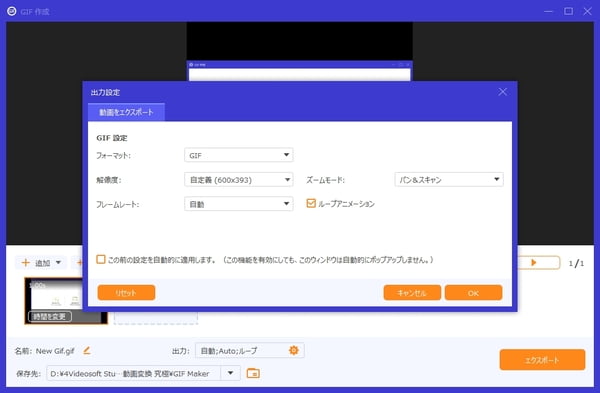Click the 1/1 page counter text
Viewport: 600px width, 393px height.
(576, 263)
